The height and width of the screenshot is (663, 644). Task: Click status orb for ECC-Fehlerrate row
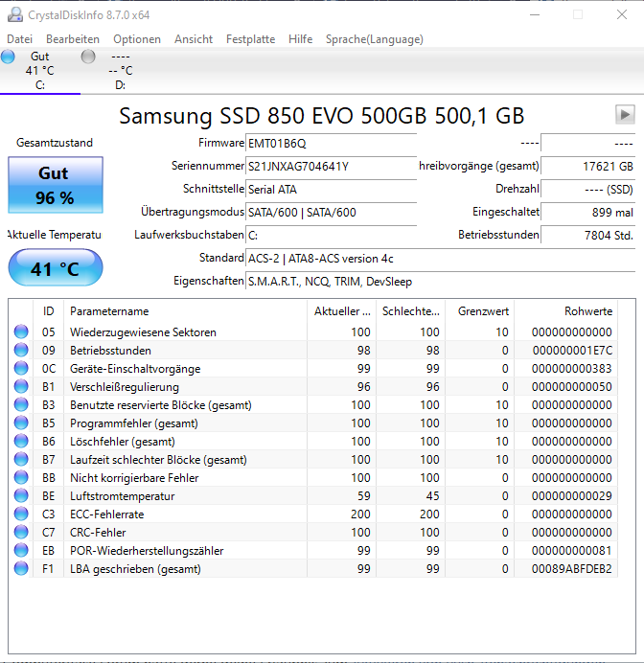tap(21, 514)
